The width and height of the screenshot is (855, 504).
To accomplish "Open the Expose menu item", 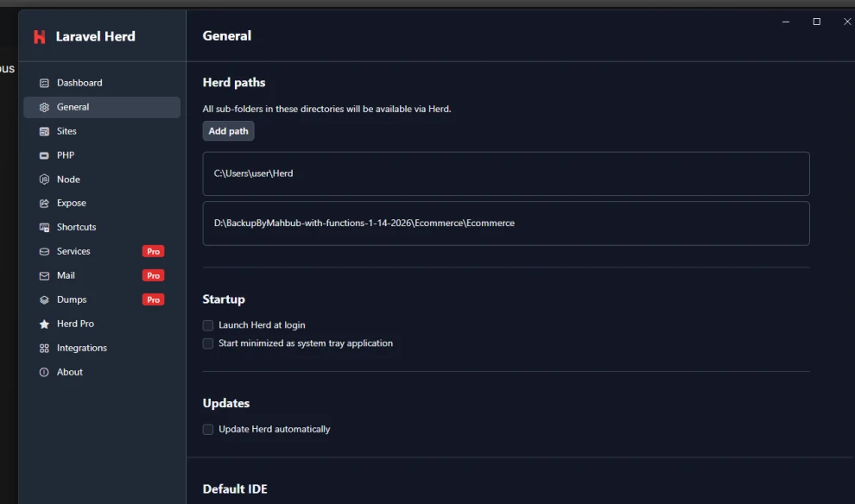I will coord(102,203).
